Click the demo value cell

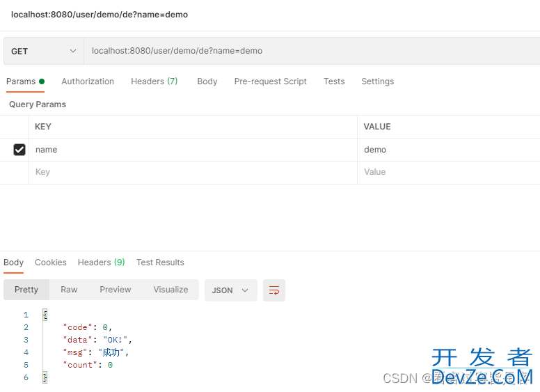click(x=449, y=150)
